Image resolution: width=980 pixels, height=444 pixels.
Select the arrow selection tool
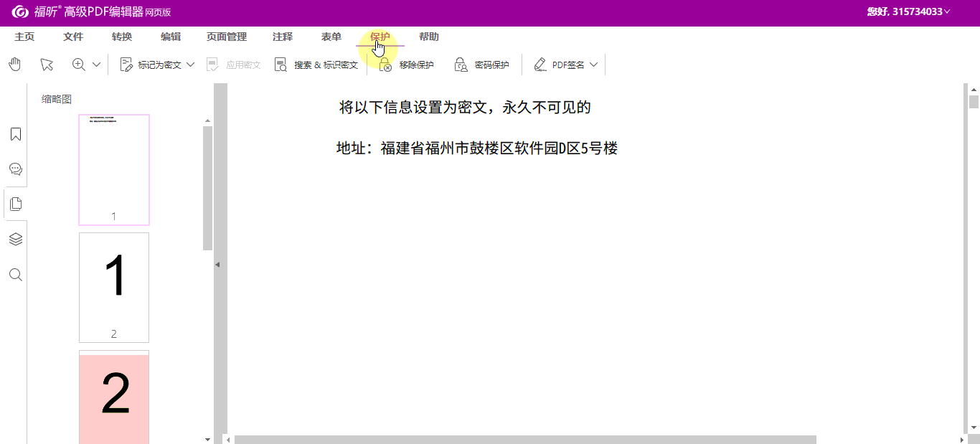47,65
